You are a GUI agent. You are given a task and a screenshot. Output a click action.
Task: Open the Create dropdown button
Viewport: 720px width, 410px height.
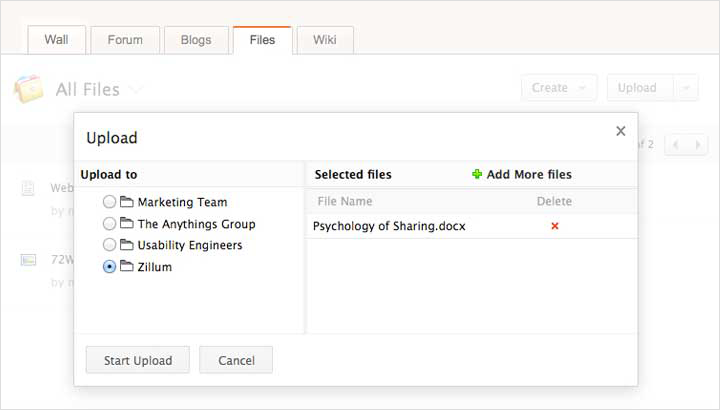[x=558, y=88]
